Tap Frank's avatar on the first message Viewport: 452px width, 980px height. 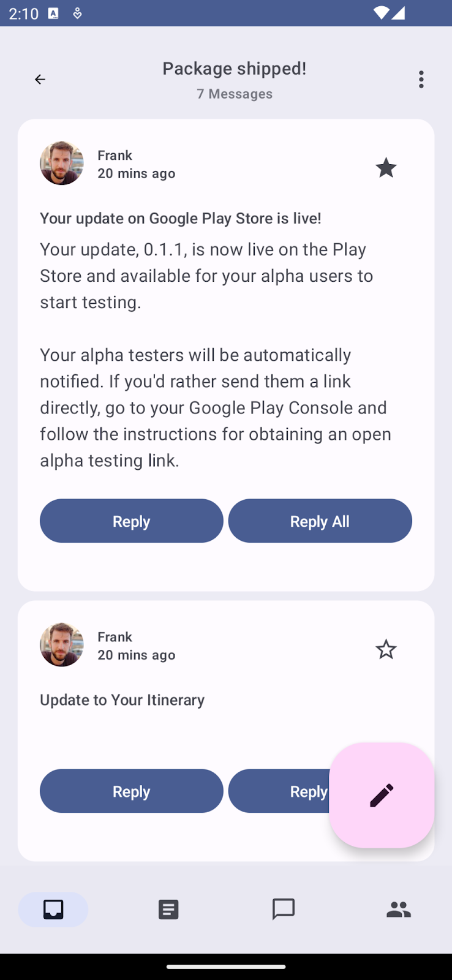pyautogui.click(x=62, y=164)
